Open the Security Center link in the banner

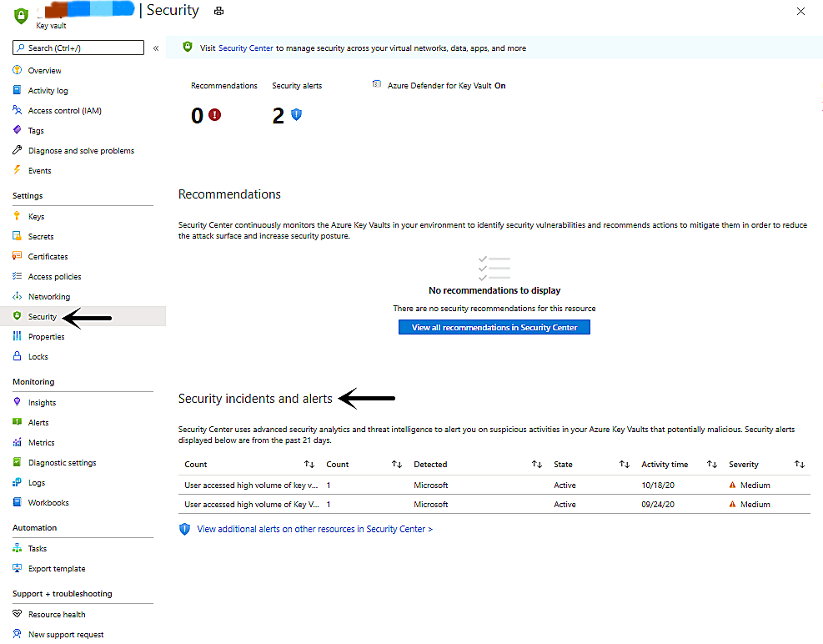click(246, 48)
